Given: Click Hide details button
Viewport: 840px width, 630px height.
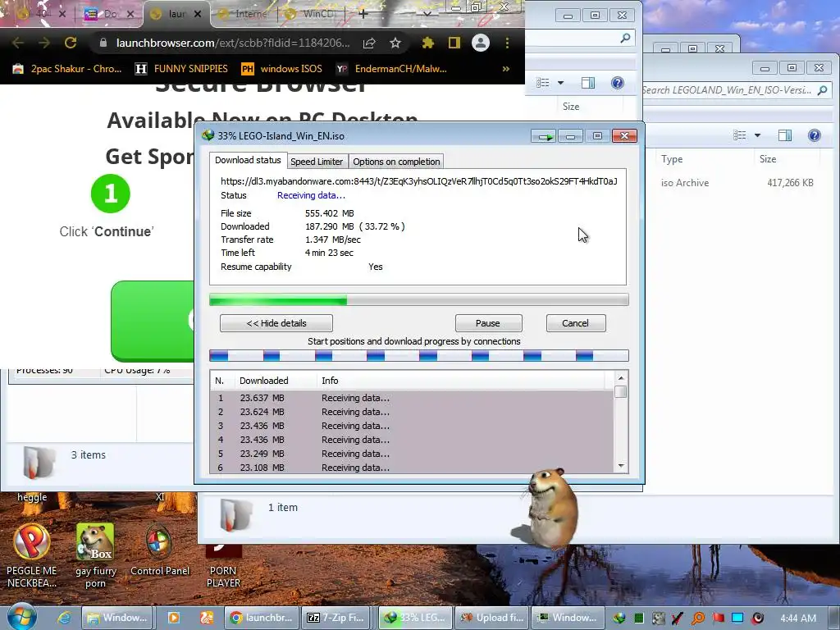Looking at the screenshot, I should click(276, 323).
